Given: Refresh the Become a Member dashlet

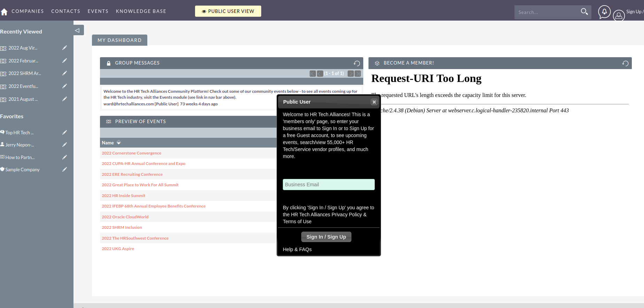Looking at the screenshot, I should pyautogui.click(x=625, y=63).
